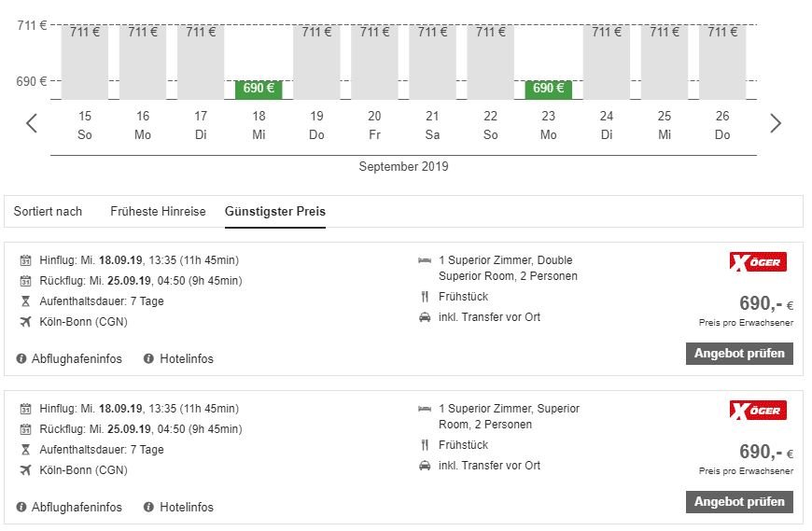Open Abflughafeninfos link in first offer
This screenshot has height=531, width=812.
click(77, 359)
